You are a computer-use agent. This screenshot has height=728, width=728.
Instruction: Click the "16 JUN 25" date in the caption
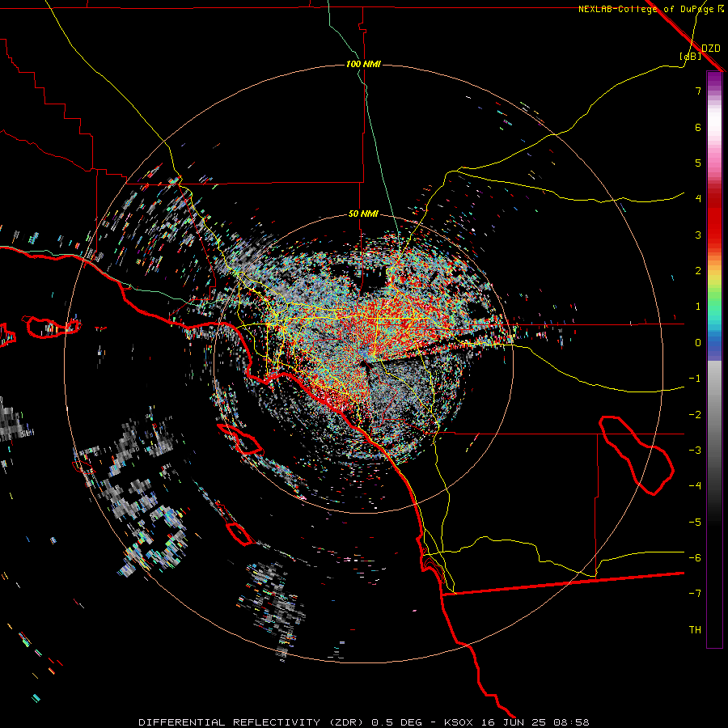(514, 722)
